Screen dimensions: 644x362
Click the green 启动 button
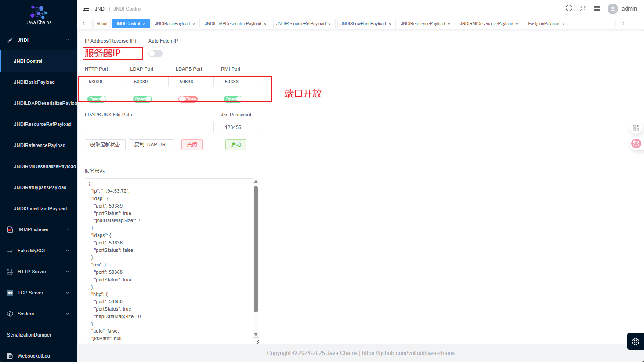click(236, 144)
